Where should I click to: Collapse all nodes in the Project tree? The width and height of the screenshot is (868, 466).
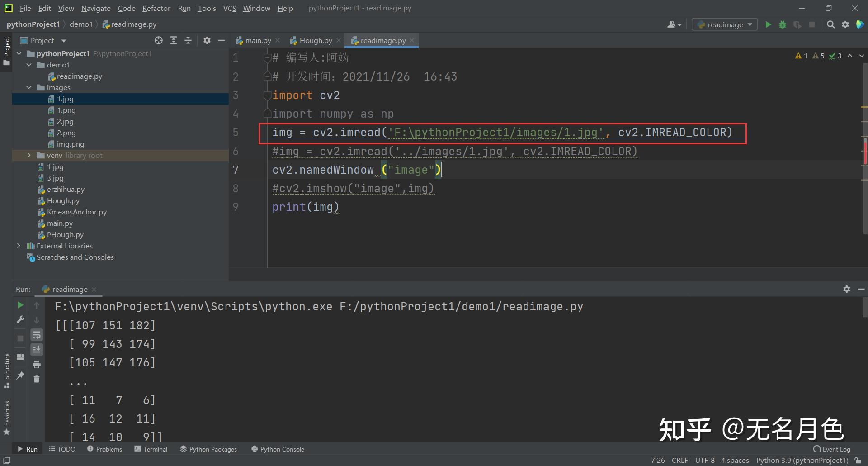(x=188, y=40)
